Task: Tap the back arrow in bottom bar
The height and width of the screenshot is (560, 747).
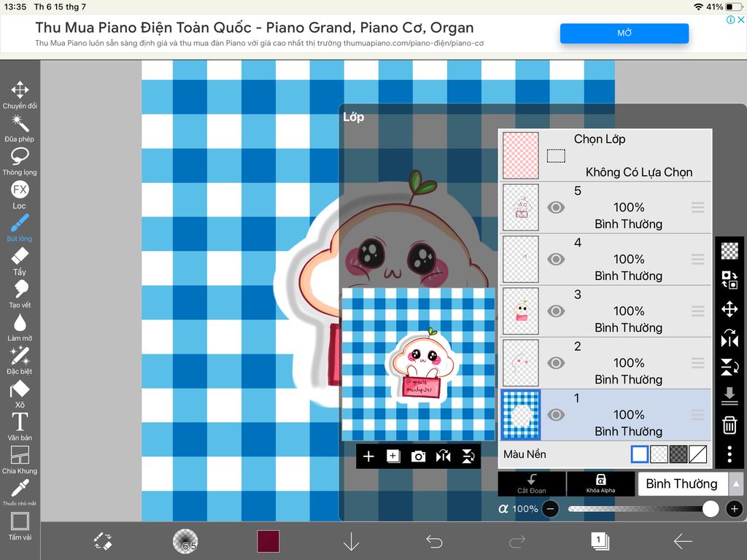Action: click(x=683, y=542)
